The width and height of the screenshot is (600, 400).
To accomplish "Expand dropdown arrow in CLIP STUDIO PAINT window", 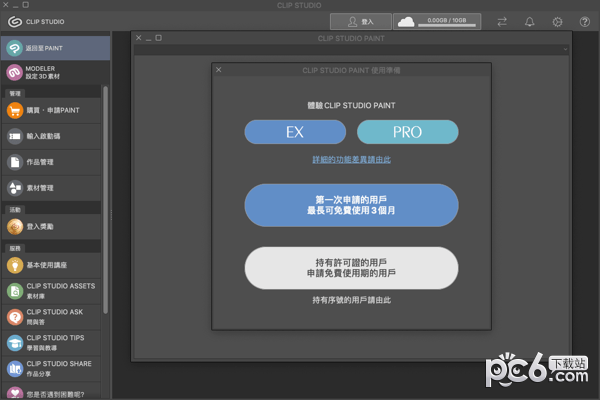I will [565, 49].
